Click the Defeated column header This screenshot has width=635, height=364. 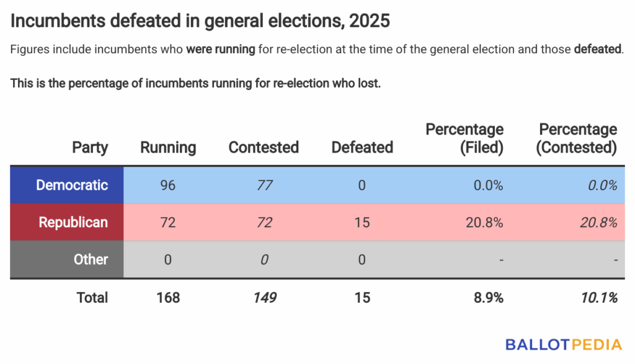[x=362, y=148]
